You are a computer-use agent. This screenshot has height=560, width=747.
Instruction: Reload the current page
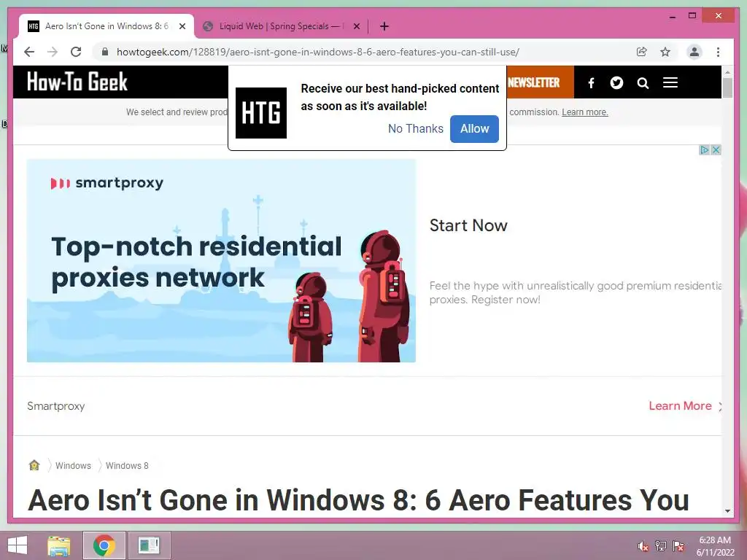click(76, 52)
